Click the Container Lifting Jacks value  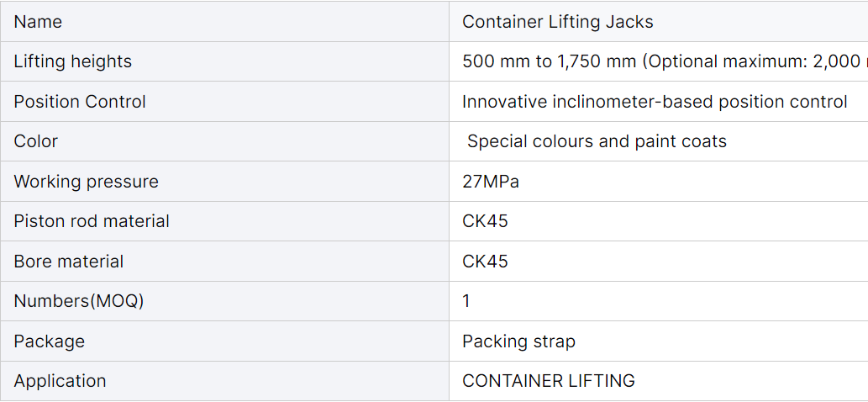pos(557,22)
